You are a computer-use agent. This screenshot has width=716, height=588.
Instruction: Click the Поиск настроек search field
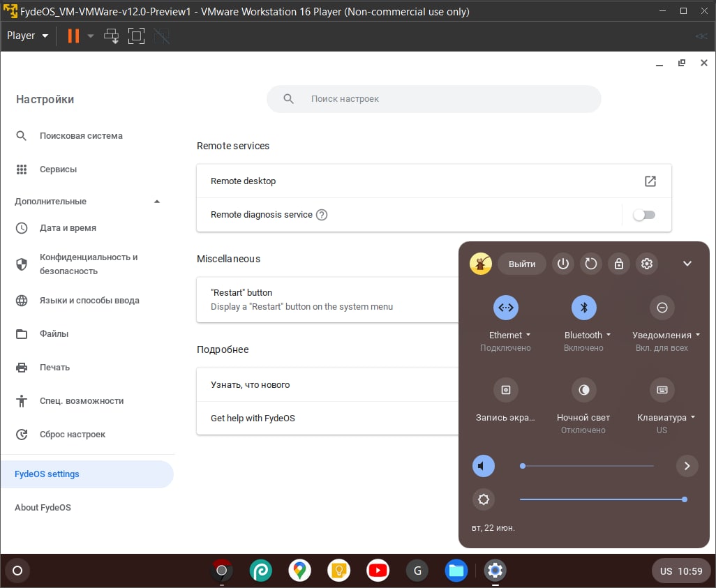tap(434, 98)
